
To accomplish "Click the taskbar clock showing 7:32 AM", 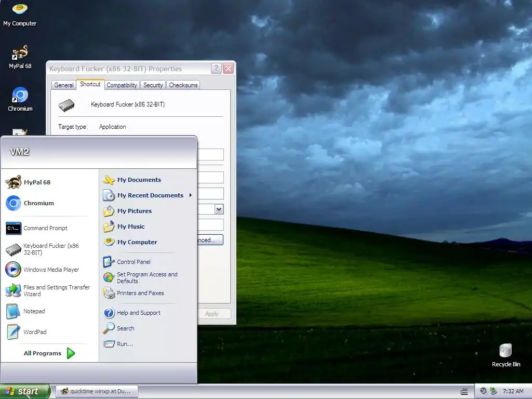I will click(x=513, y=392).
